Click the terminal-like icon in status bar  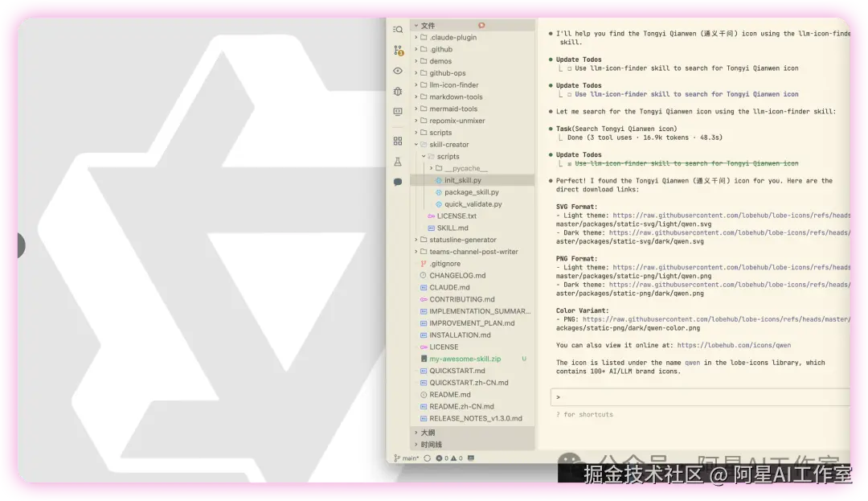tap(471, 458)
